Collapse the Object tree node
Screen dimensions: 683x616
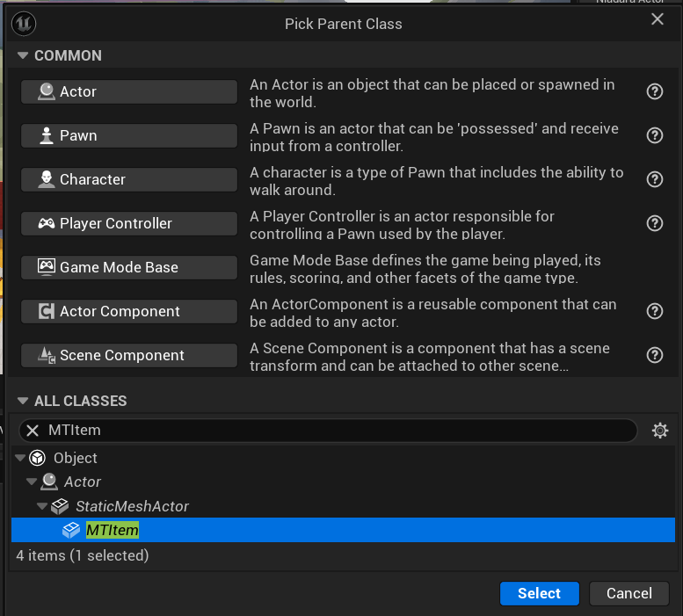[x=20, y=458]
